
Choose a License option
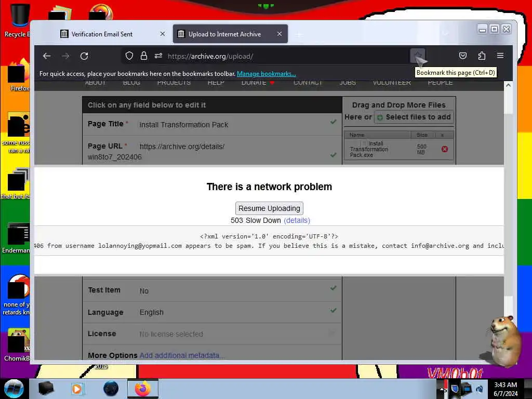click(171, 334)
